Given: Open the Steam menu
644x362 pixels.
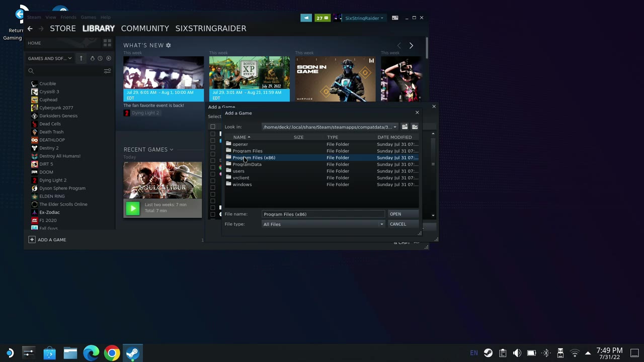Looking at the screenshot, I should pos(34,18).
